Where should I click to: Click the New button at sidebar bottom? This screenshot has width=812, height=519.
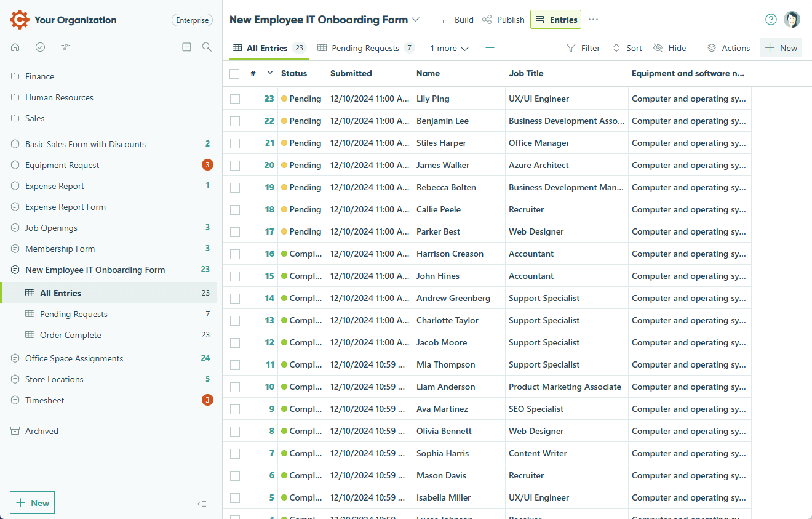pyautogui.click(x=32, y=503)
